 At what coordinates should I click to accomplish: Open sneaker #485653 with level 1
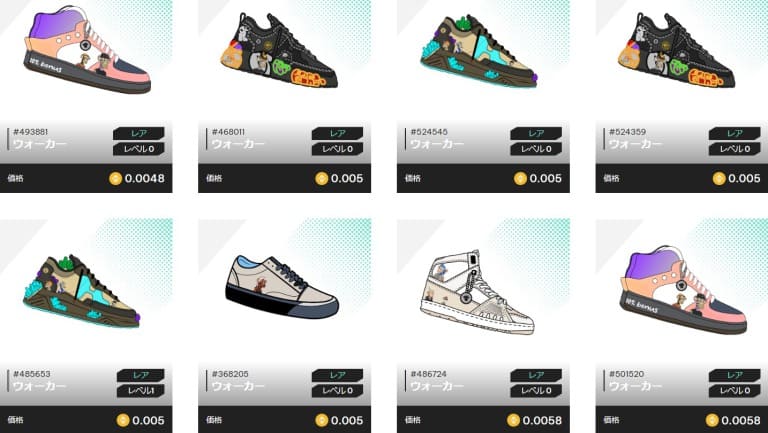(x=81, y=291)
